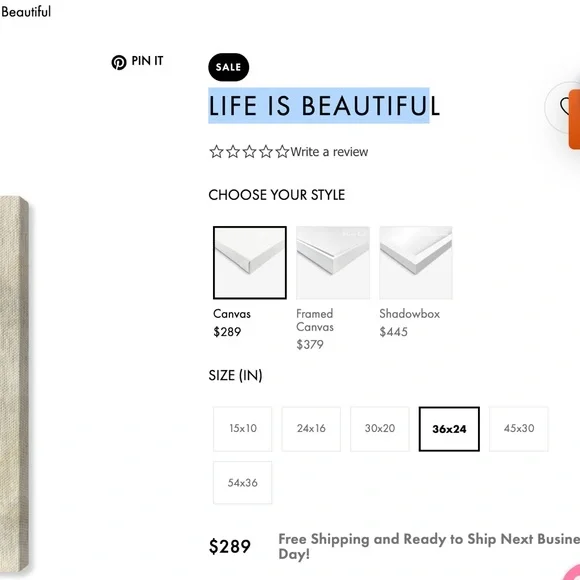Screen dimensions: 580x580
Task: Choose size 30x20
Action: pos(380,429)
